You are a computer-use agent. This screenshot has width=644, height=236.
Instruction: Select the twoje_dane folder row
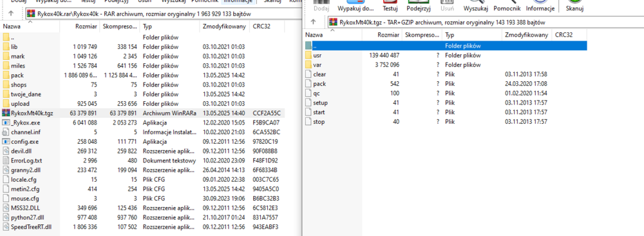(x=142, y=94)
